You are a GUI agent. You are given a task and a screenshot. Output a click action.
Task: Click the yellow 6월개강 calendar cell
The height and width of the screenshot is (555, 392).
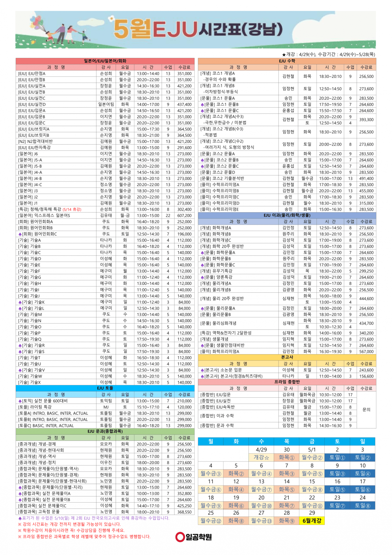pyautogui.click(x=312, y=521)
